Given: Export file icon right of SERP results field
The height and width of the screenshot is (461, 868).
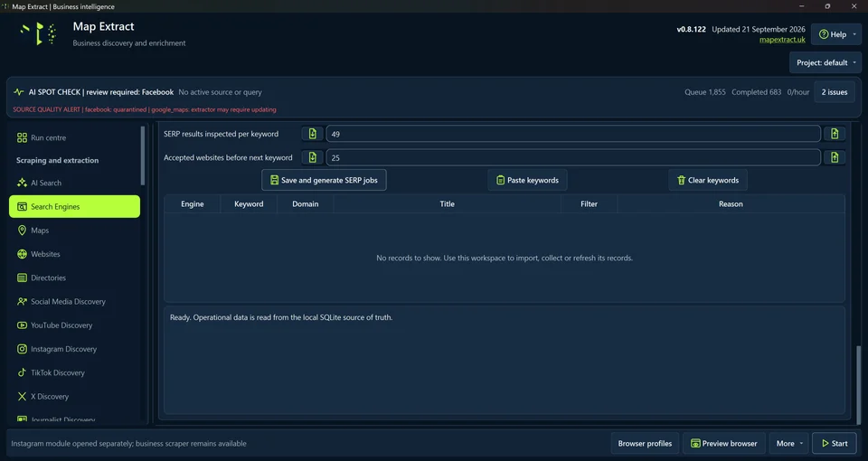Looking at the screenshot, I should [x=835, y=134].
